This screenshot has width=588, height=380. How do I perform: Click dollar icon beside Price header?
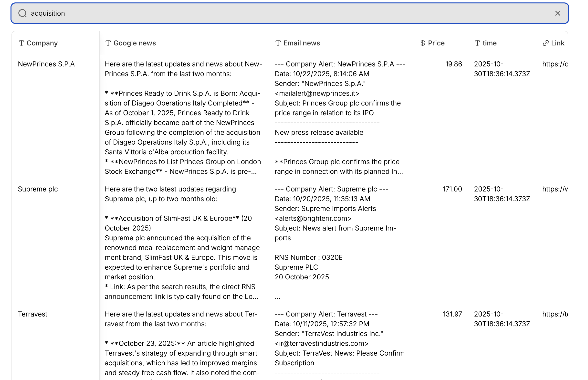(422, 43)
